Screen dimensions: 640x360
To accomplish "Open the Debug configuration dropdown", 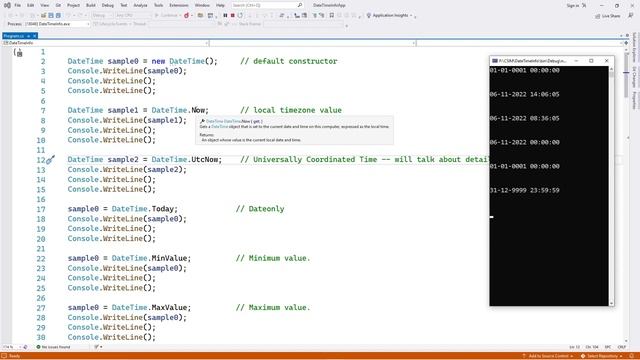I will [102, 16].
